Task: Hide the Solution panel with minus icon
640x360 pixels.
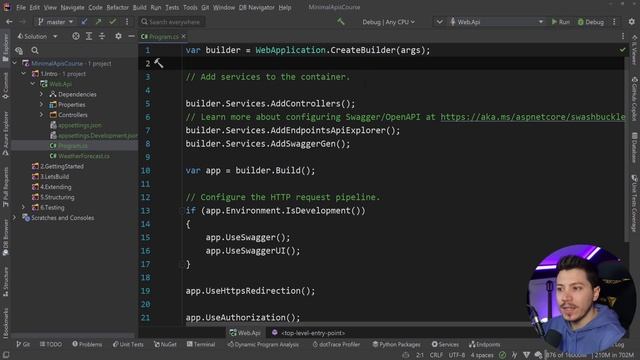Action: (131, 36)
